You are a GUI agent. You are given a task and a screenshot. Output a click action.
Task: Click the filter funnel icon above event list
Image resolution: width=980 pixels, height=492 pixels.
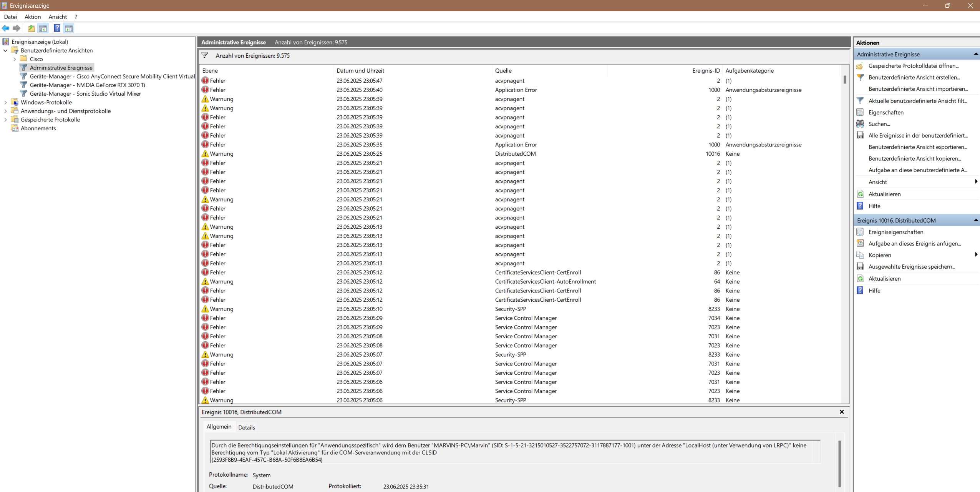(x=205, y=56)
